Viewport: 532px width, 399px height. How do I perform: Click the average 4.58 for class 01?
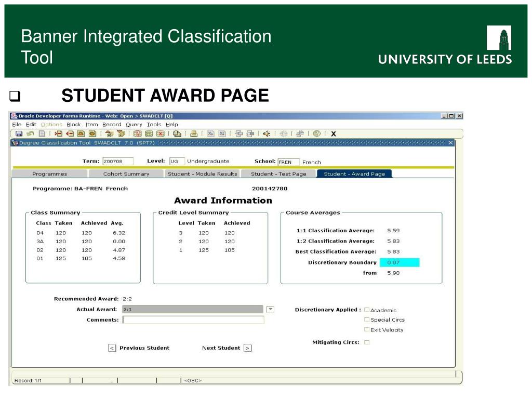click(119, 259)
